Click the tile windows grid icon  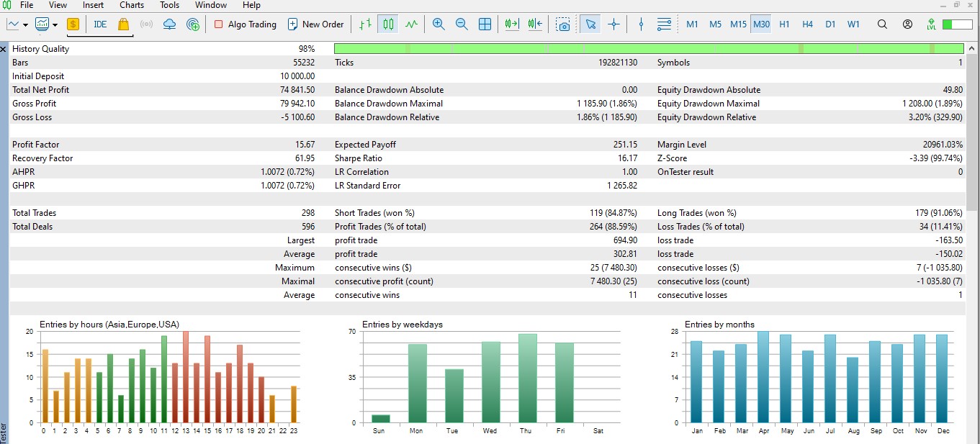click(485, 24)
